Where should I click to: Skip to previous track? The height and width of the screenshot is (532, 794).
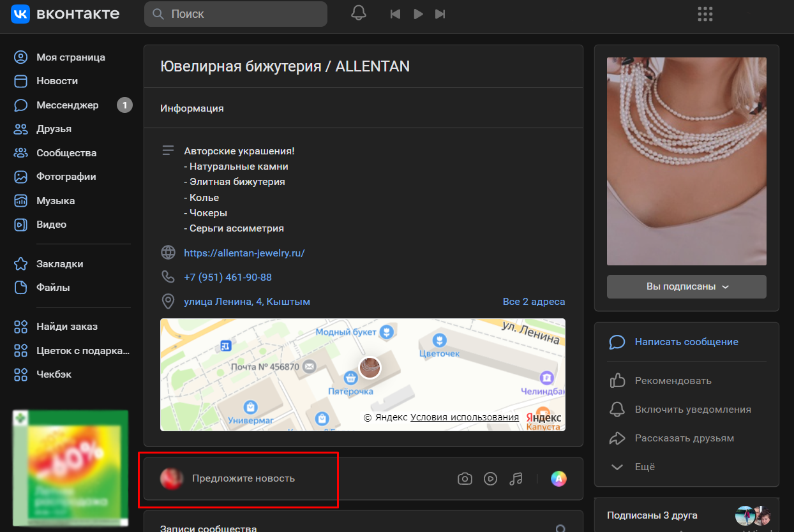point(396,14)
